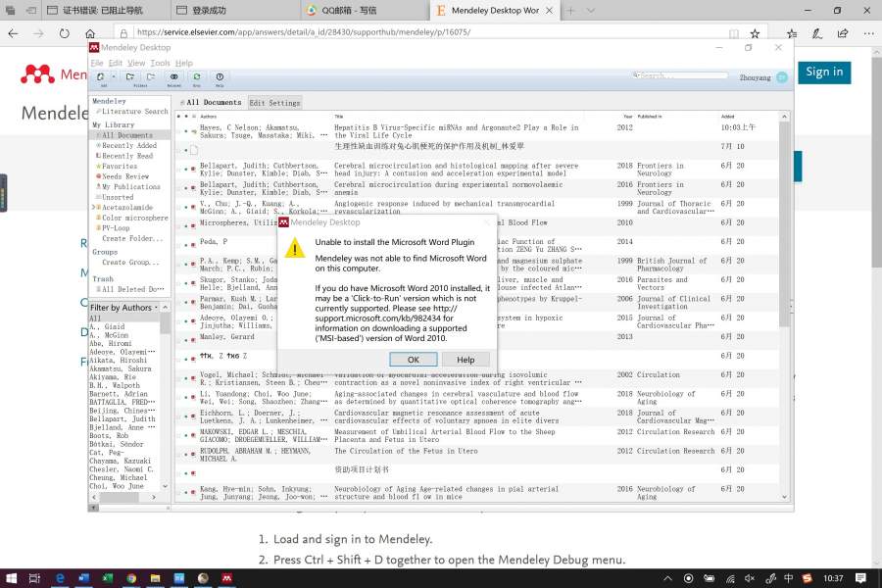Click the Zhouyang profile avatar icon
The image size is (882, 588).
coord(781,77)
